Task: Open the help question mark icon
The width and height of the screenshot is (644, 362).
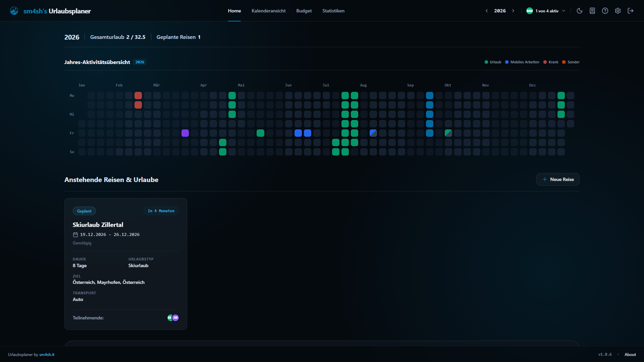Action: (x=605, y=11)
